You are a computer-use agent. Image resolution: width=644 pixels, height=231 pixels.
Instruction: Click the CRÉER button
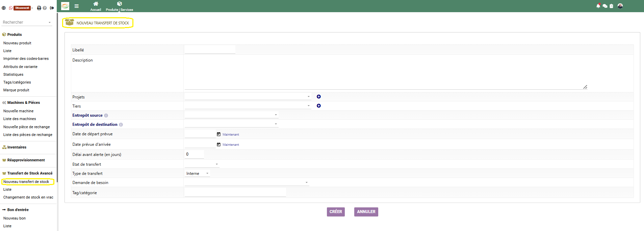click(x=336, y=212)
